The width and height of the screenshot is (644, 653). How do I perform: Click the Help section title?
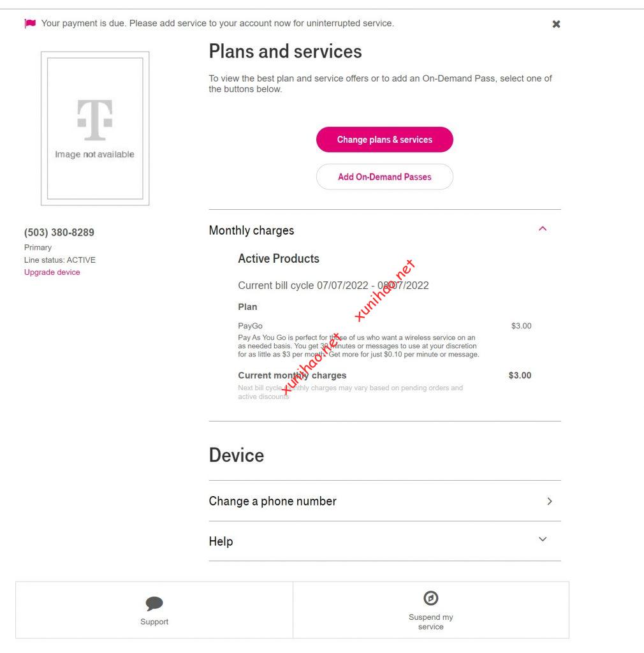221,541
